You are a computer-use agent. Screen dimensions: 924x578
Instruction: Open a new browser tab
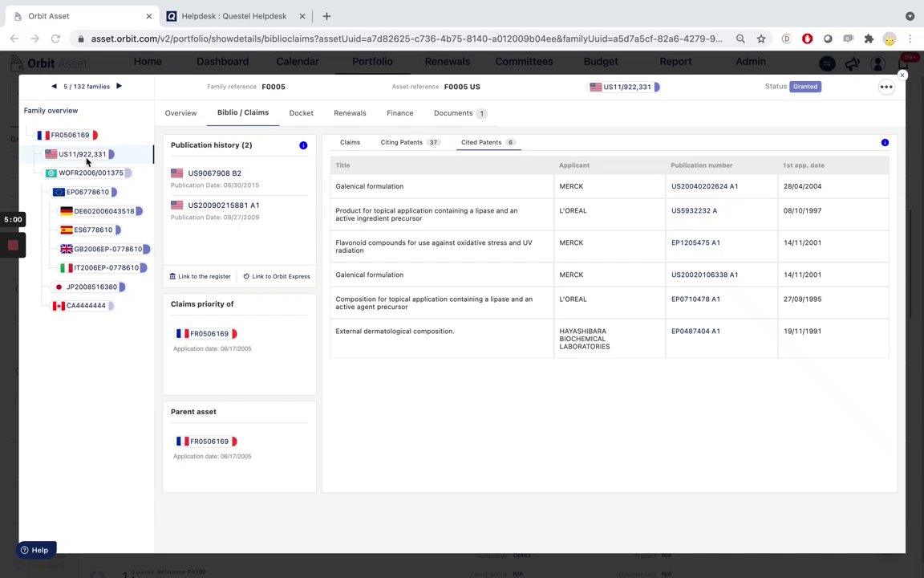click(x=326, y=17)
